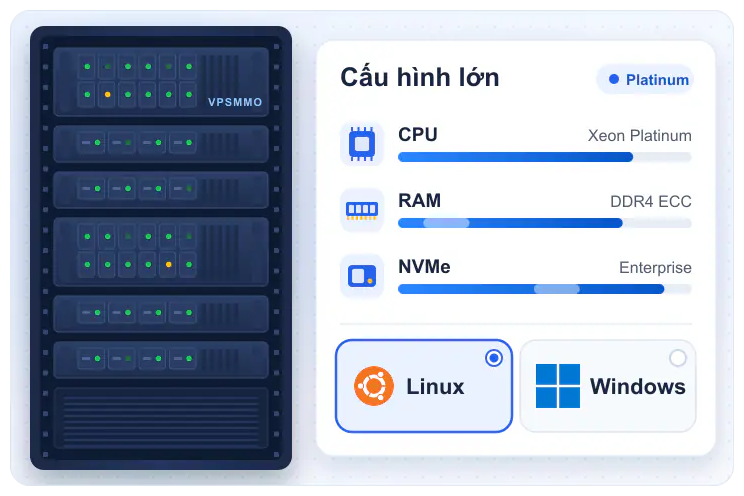744x496 pixels.
Task: Click the NVMe drive icon
Action: click(x=362, y=276)
